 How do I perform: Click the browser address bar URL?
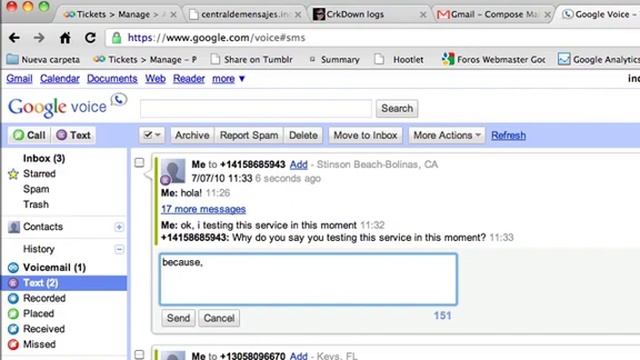click(x=216, y=38)
